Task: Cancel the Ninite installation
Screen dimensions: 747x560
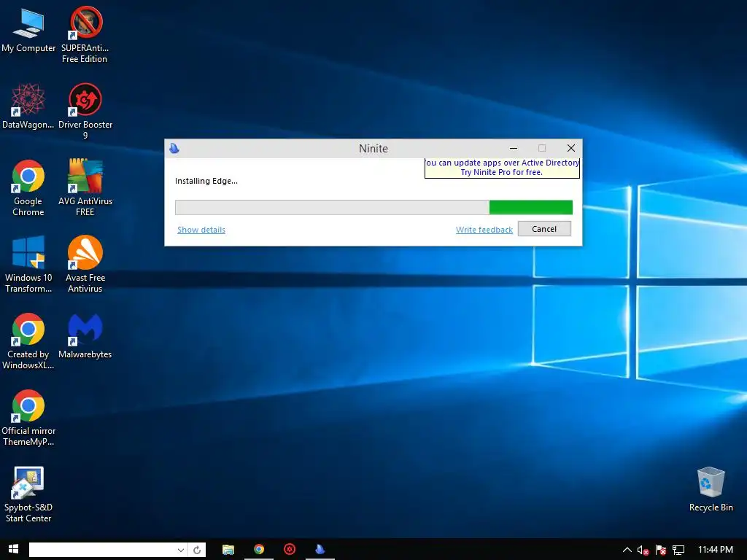Action: tap(544, 229)
